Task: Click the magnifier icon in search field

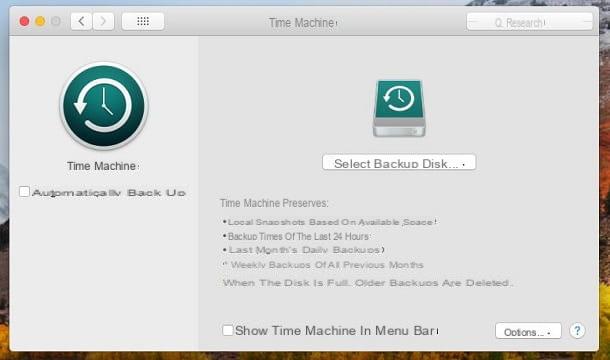Action: click(x=498, y=23)
